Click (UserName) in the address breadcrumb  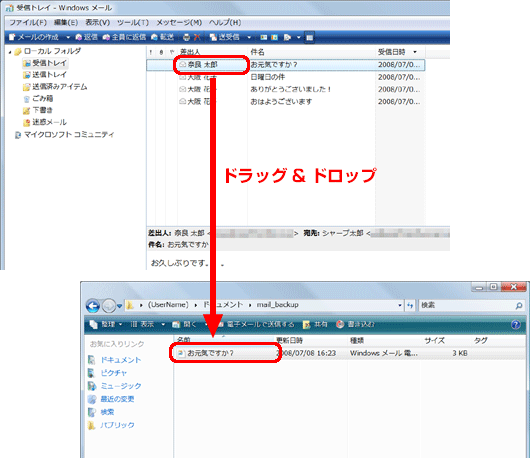pyautogui.click(x=168, y=305)
